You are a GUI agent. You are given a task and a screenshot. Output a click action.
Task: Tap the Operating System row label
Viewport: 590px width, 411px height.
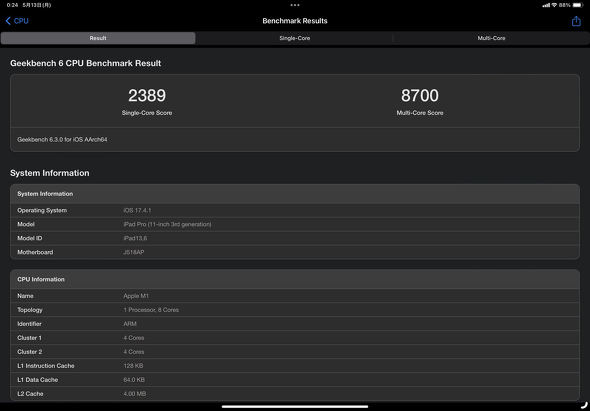coord(42,210)
